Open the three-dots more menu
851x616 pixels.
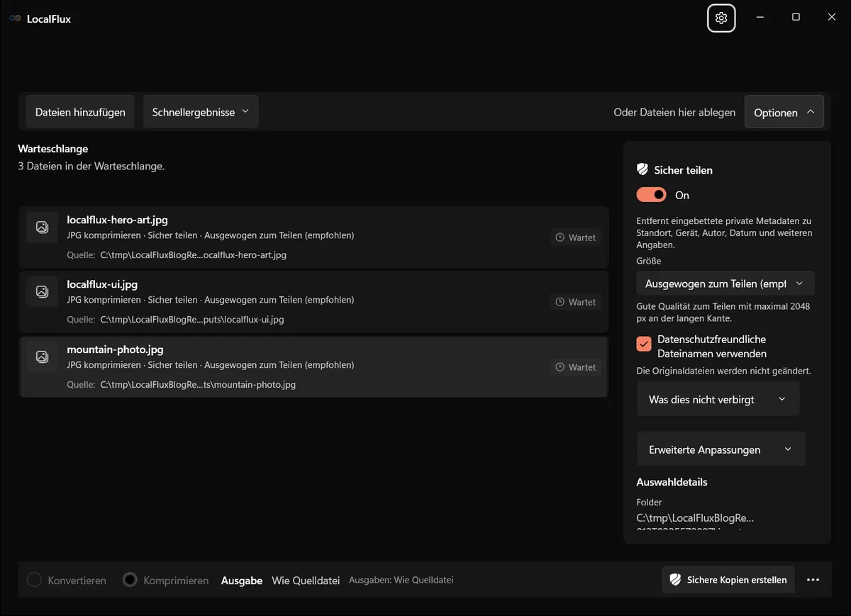click(x=813, y=580)
